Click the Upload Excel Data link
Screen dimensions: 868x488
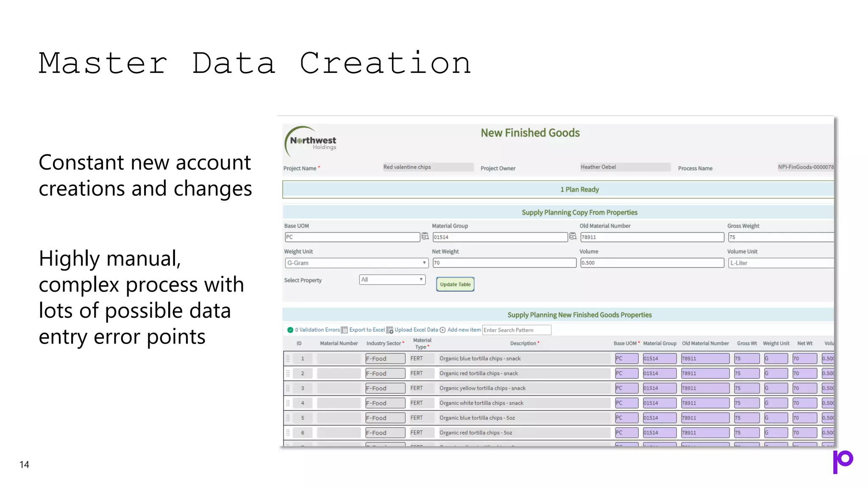point(416,330)
